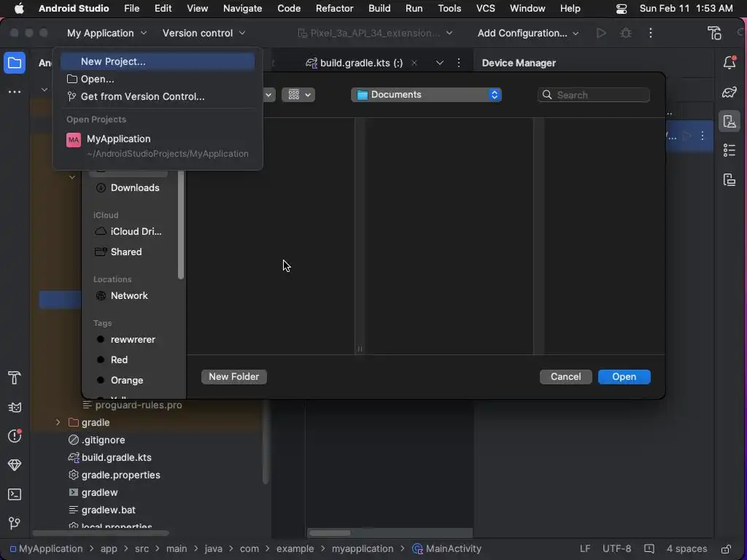Open the Navigate menu
The height and width of the screenshot is (560, 747).
click(242, 9)
